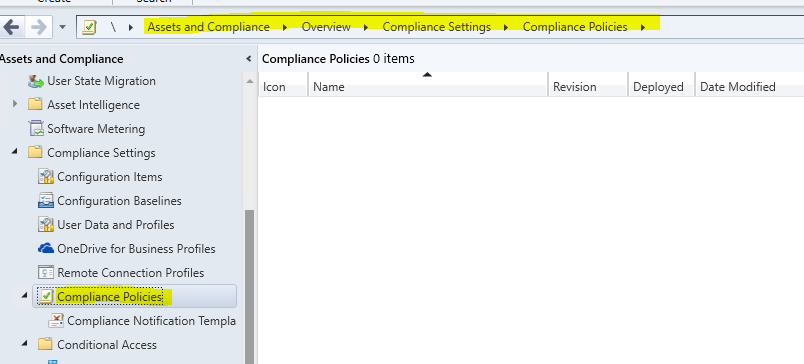Screen dimensions: 804x364
Task: Open the navigation history dropdown arrow
Action: coord(63,27)
